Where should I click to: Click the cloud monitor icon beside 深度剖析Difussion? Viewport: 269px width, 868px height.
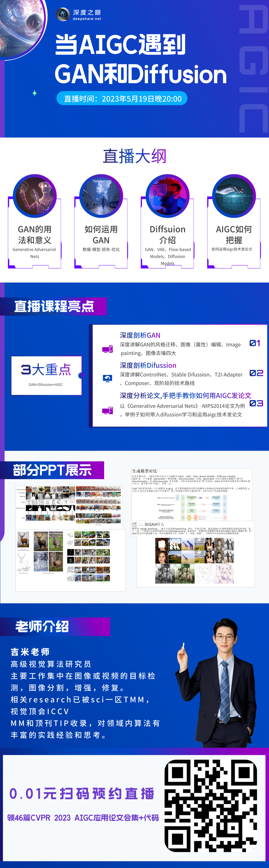point(107,378)
